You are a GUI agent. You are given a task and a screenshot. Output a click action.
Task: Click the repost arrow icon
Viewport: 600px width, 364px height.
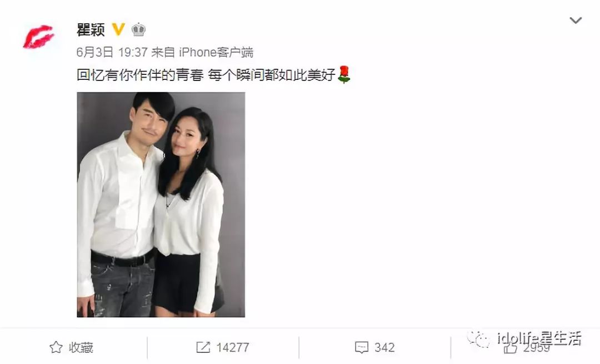[203, 347]
